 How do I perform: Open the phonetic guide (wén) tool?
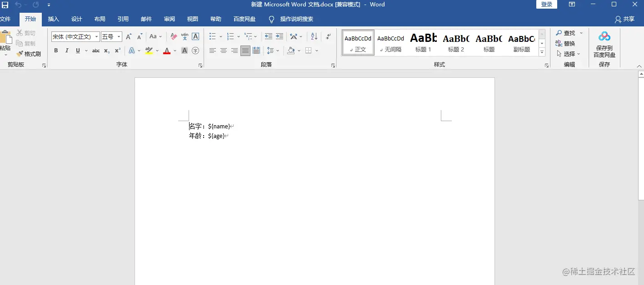[185, 36]
